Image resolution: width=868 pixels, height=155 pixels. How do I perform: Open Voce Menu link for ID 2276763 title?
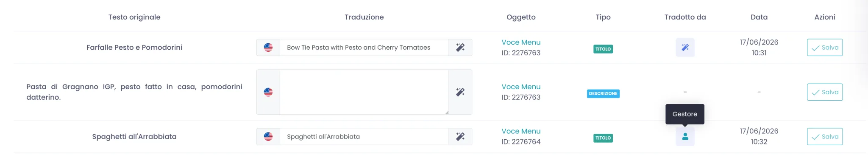point(521,42)
